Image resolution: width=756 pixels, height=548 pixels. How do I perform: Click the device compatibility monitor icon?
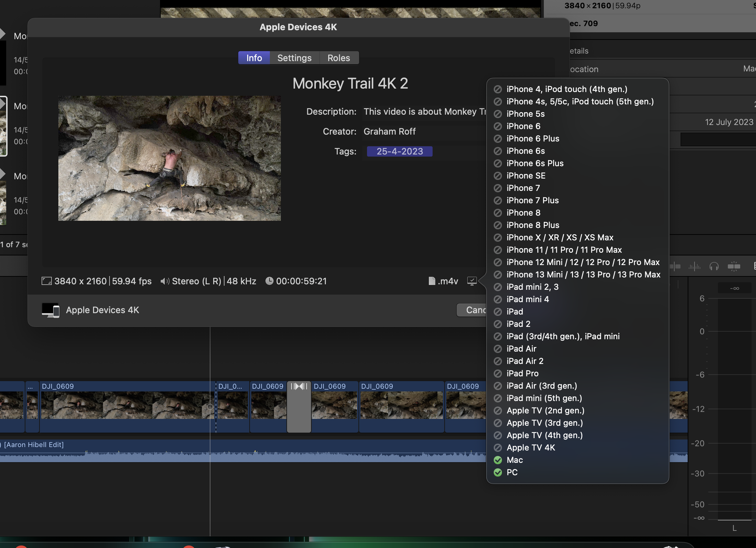coord(472,281)
